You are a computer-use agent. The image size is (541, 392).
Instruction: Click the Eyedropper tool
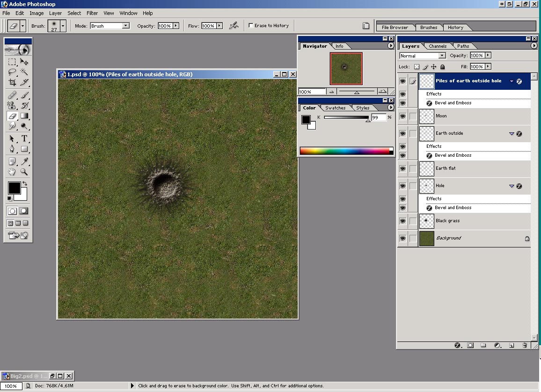coord(24,161)
